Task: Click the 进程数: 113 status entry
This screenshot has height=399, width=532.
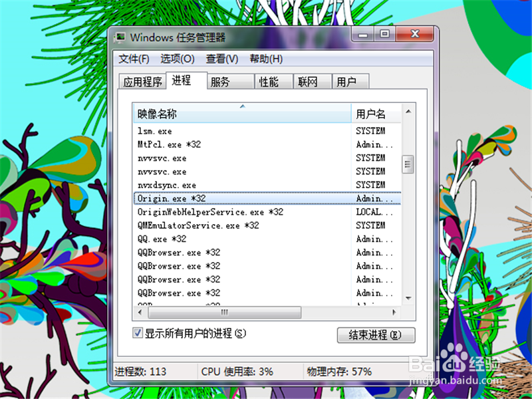Action: (140, 372)
